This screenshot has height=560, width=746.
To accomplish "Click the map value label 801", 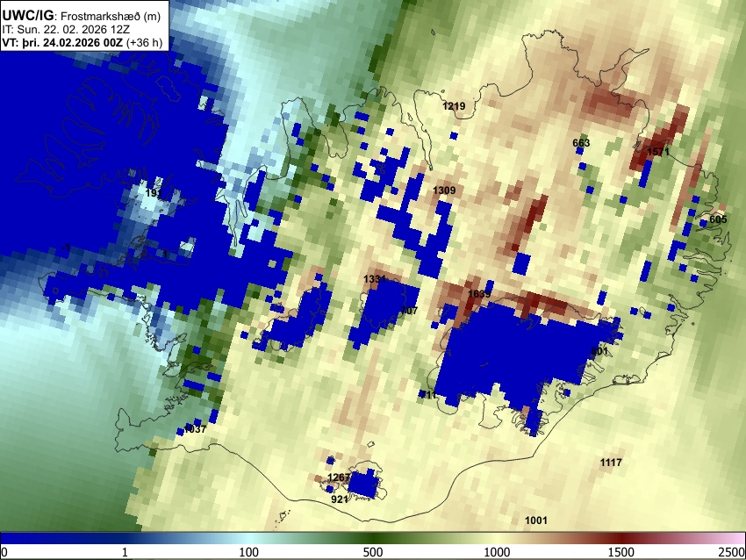I will (599, 351).
